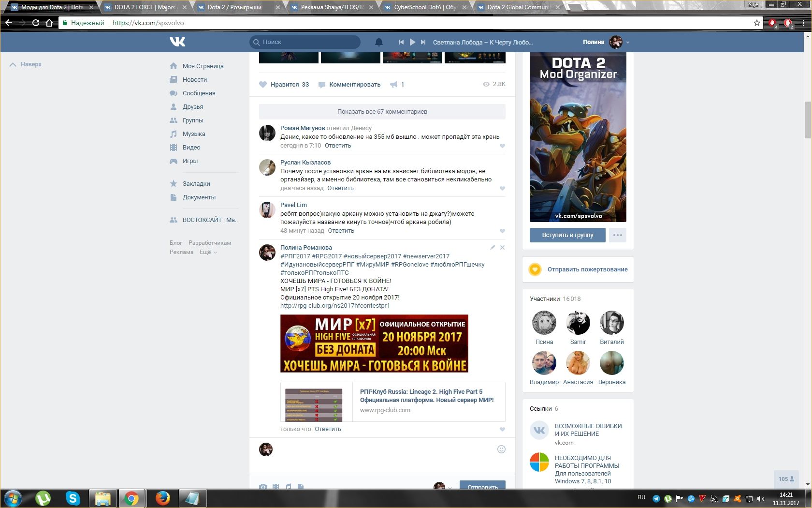Click the share megaphone icon on post
This screenshot has width=812, height=508.
(x=394, y=85)
